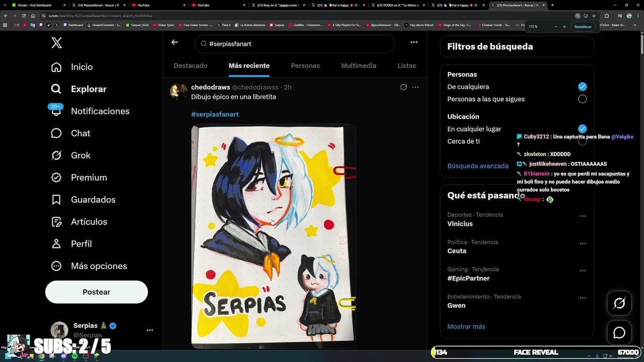Open Grok from the sidebar
The width and height of the screenshot is (644, 362).
(x=70, y=155)
